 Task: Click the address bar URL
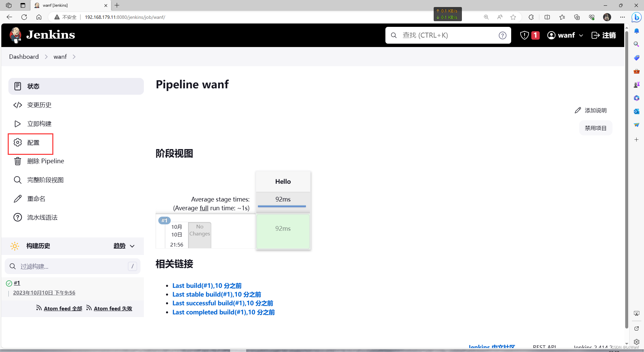125,17
